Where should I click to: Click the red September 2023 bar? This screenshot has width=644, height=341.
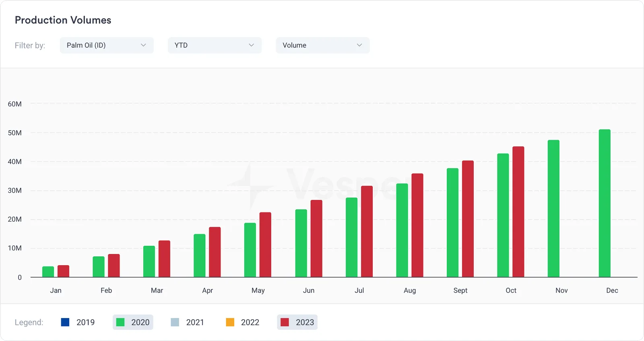click(468, 219)
